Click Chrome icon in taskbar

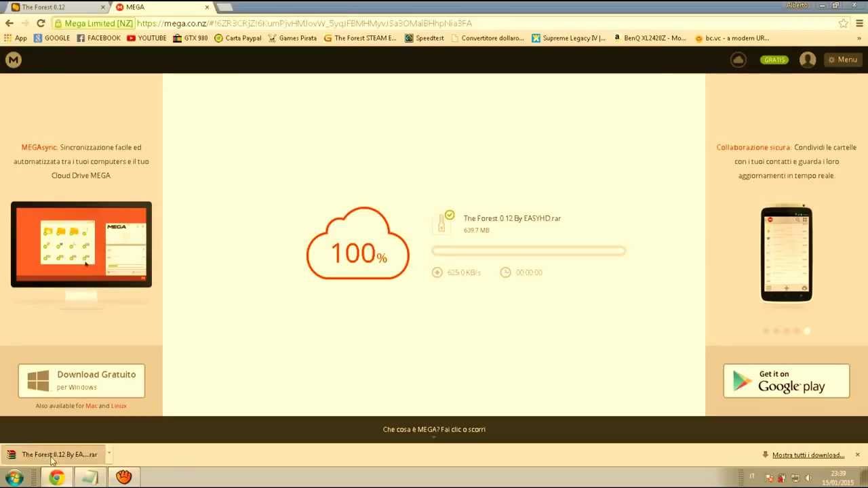point(56,478)
